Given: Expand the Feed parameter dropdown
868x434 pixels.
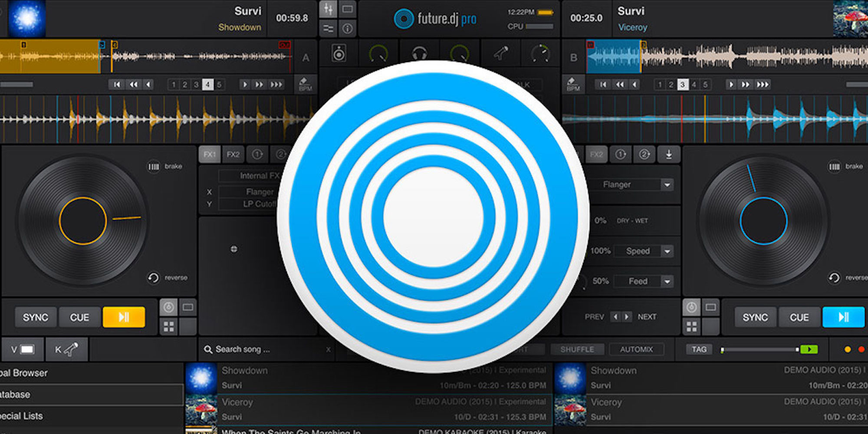Looking at the screenshot, I should 667,282.
